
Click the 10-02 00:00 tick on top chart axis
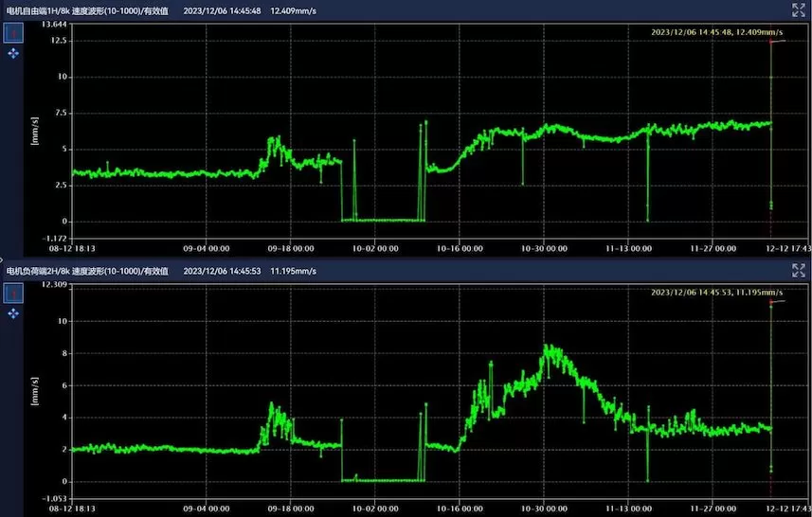pyautogui.click(x=376, y=248)
